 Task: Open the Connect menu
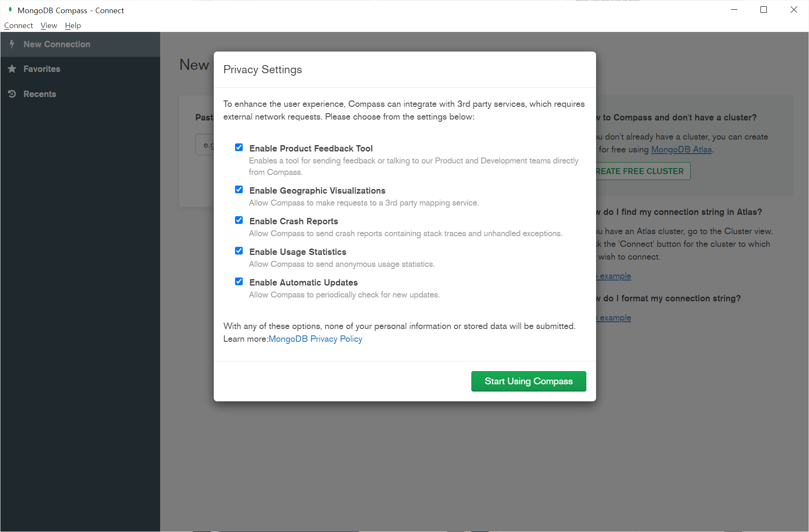point(18,26)
